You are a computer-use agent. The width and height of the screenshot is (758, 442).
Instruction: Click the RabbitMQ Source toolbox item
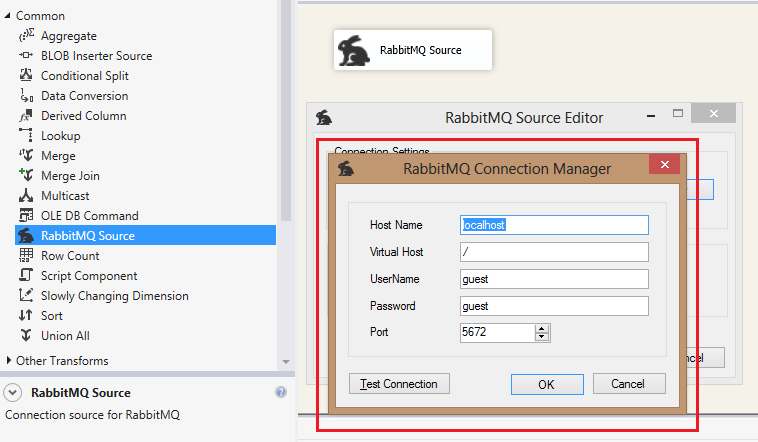point(87,236)
